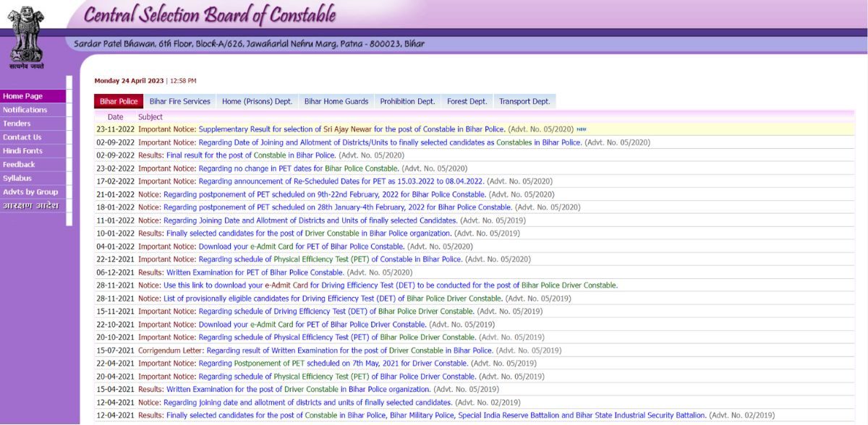Open Contact Us sidebar link
The image size is (868, 425).
[33, 137]
